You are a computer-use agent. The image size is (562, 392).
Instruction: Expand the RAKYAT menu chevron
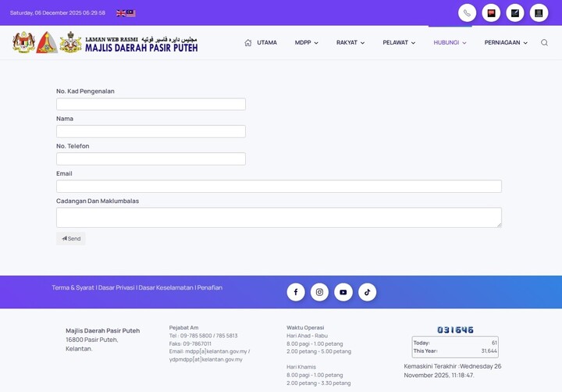362,43
